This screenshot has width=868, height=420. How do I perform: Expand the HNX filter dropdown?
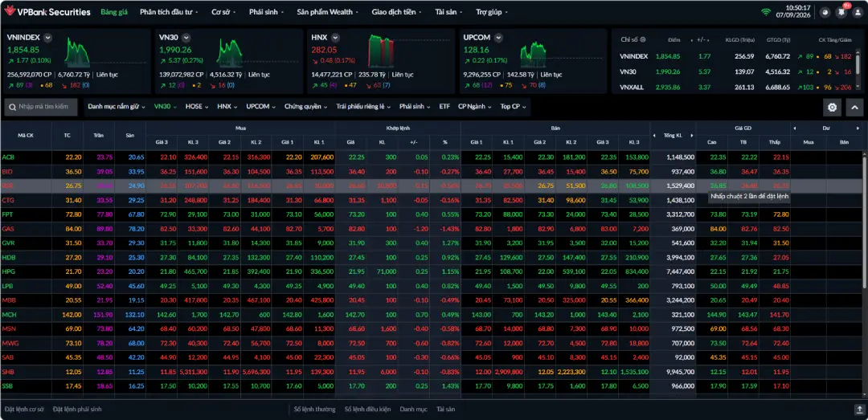(x=227, y=107)
